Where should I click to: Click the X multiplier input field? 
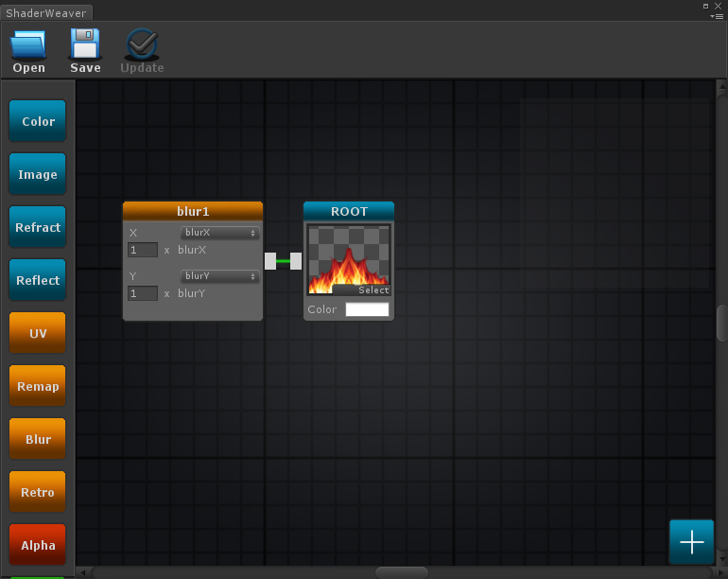coord(143,250)
